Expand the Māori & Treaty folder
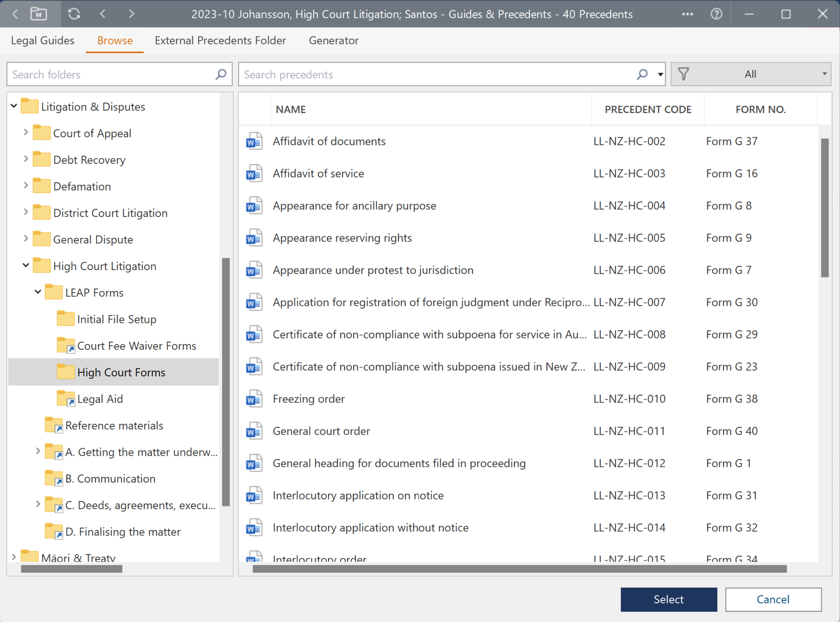This screenshot has height=622, width=840. click(14, 557)
